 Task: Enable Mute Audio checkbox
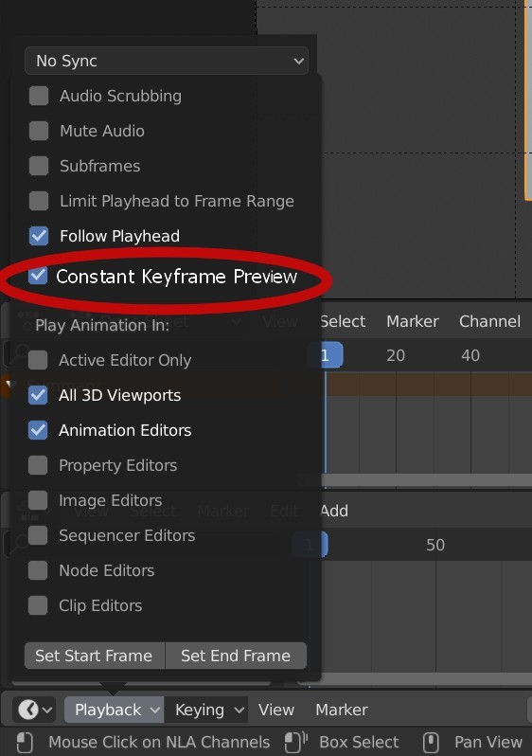click(x=39, y=131)
